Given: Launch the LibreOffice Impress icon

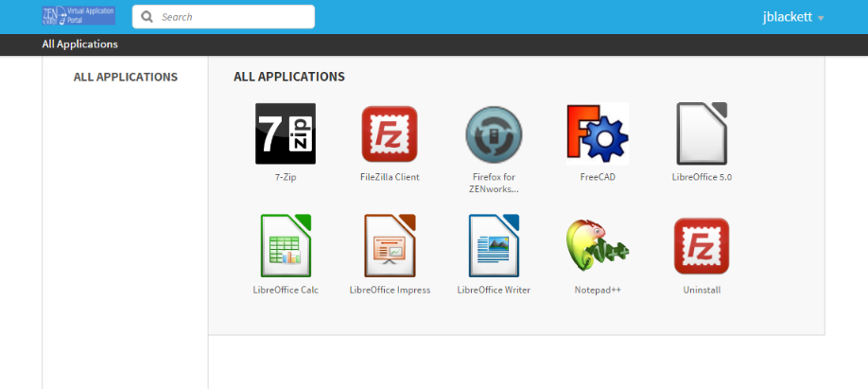Looking at the screenshot, I should point(390,245).
